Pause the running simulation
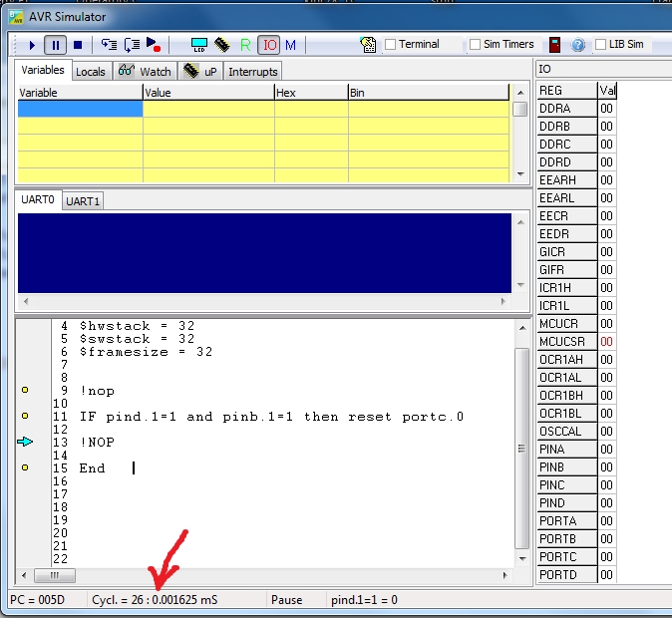This screenshot has height=618, width=672. tap(55, 45)
